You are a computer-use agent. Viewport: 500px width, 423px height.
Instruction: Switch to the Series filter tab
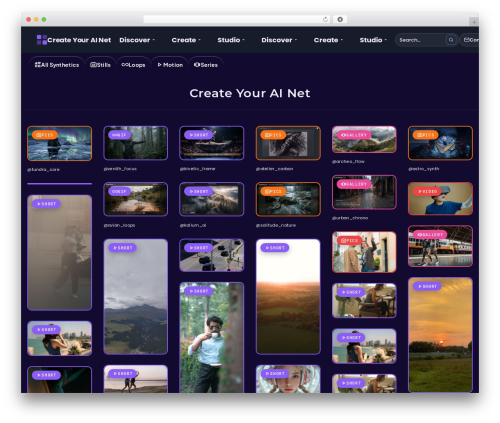point(206,65)
